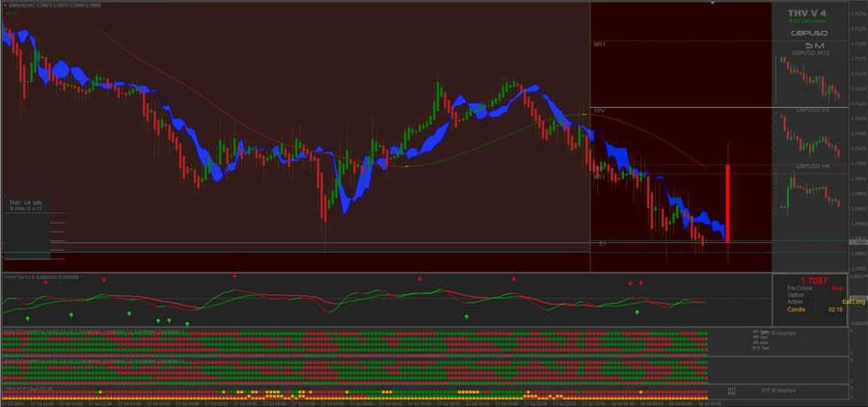
Task: Click the THV V 4 title label
Action: coord(806,14)
